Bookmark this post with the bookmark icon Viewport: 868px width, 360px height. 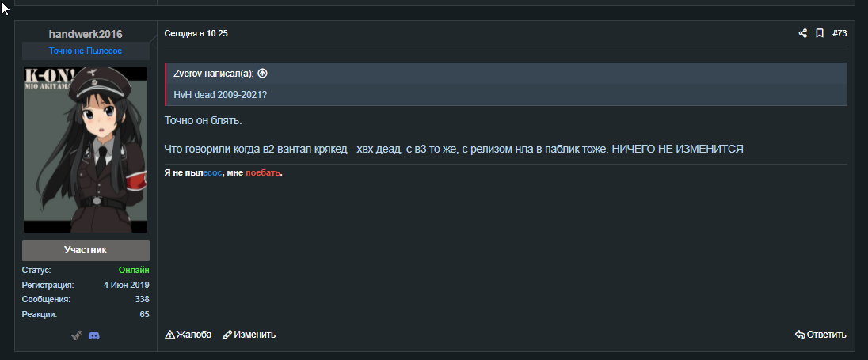[x=820, y=33]
